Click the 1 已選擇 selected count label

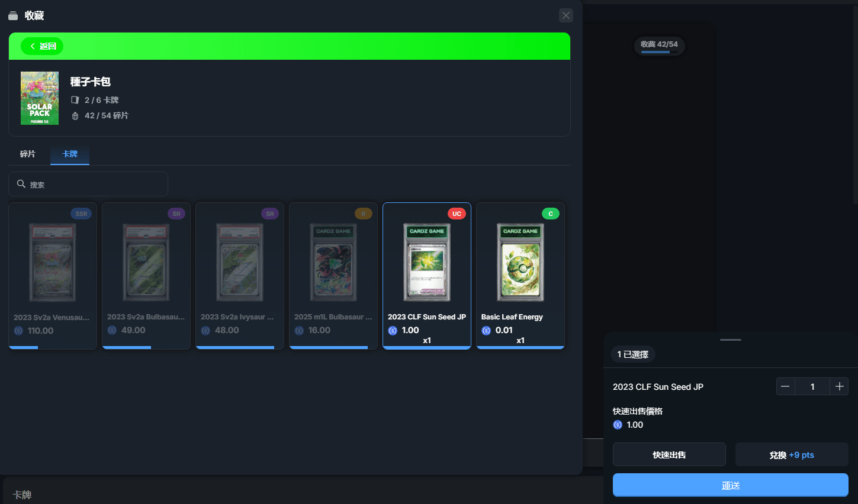(633, 354)
